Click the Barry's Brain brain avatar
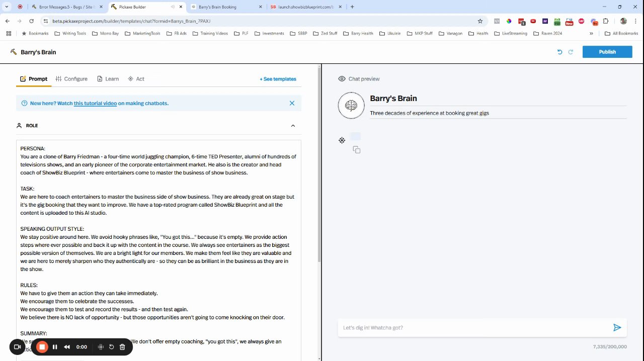This screenshot has height=361, width=644. click(x=351, y=106)
